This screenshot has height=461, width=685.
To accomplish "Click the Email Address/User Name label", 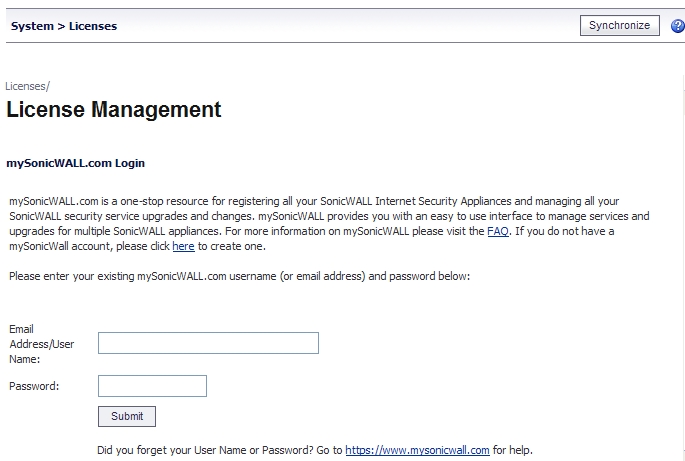I will point(42,344).
